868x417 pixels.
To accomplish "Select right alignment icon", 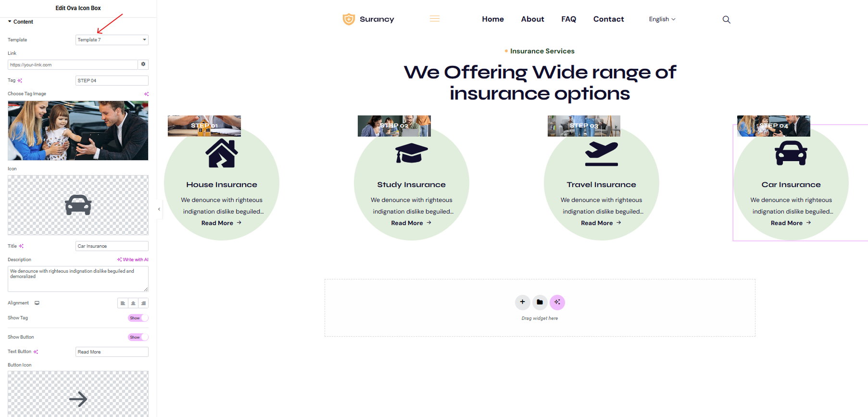I will point(143,303).
